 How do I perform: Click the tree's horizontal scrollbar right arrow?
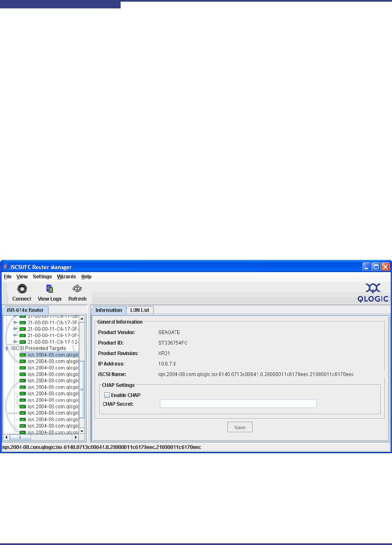[x=76, y=437]
